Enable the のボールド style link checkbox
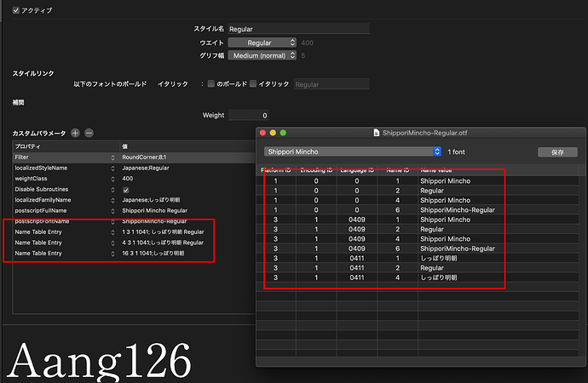This screenshot has width=588, height=383. point(211,83)
